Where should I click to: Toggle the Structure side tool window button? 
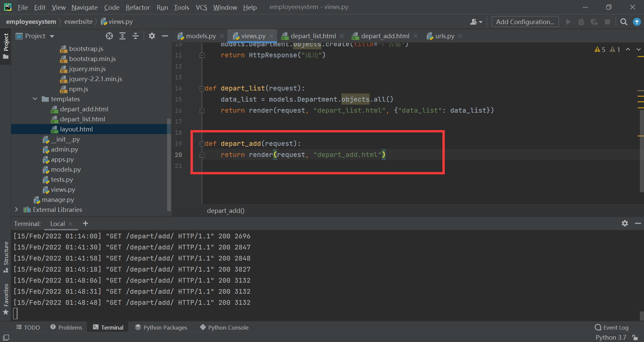[x=6, y=257]
